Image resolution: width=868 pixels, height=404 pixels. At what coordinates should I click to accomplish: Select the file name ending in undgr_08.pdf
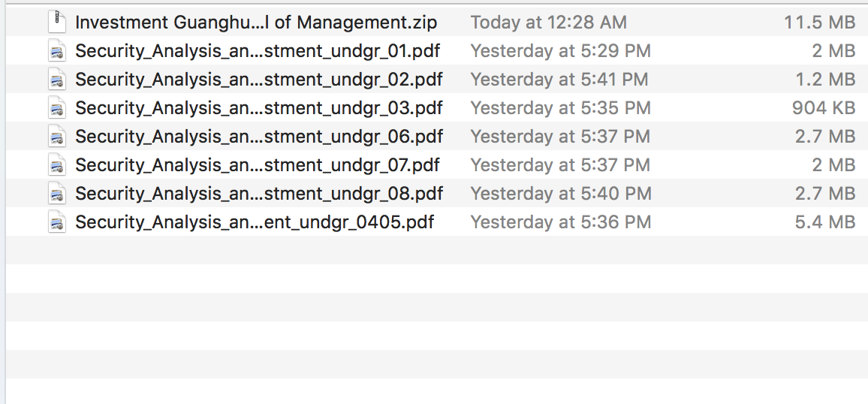pos(259,194)
